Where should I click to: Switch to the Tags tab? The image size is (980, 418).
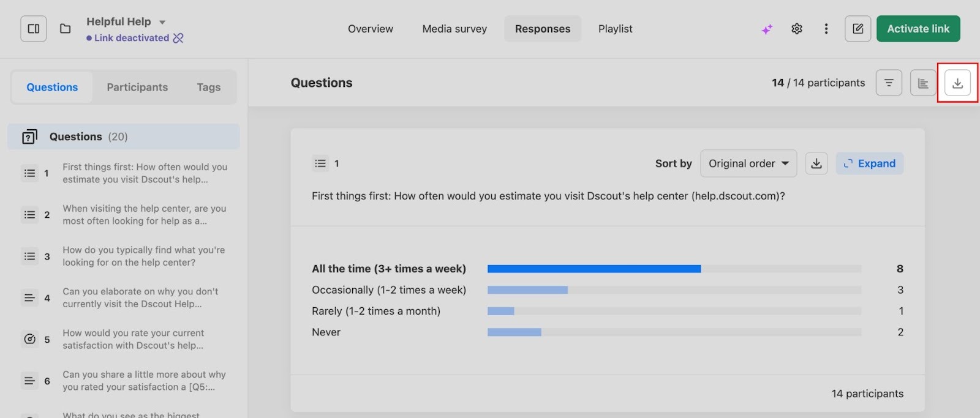click(x=208, y=88)
